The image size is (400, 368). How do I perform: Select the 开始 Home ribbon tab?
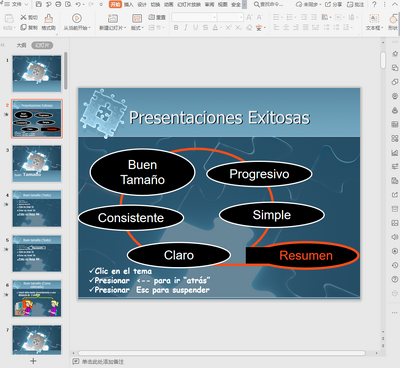[115, 4]
